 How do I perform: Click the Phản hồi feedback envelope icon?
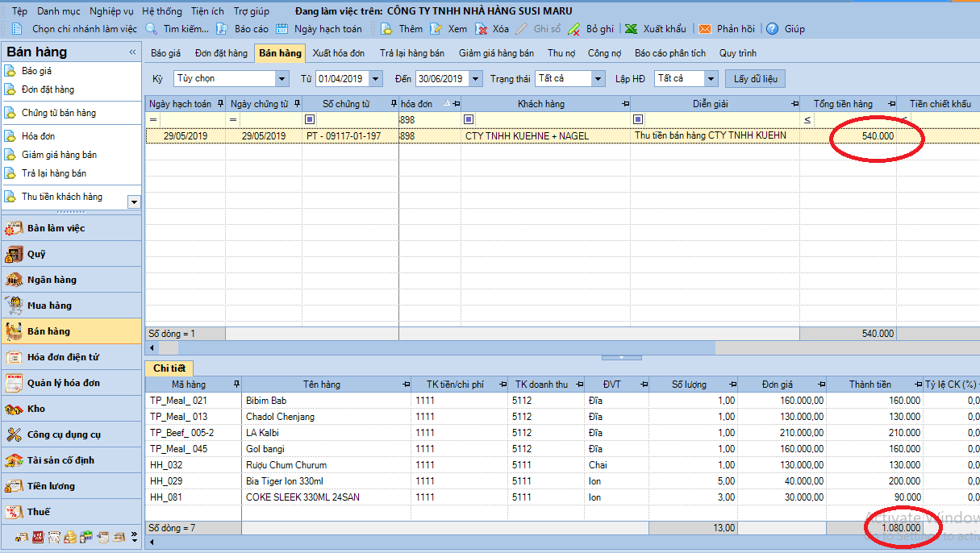(x=705, y=29)
